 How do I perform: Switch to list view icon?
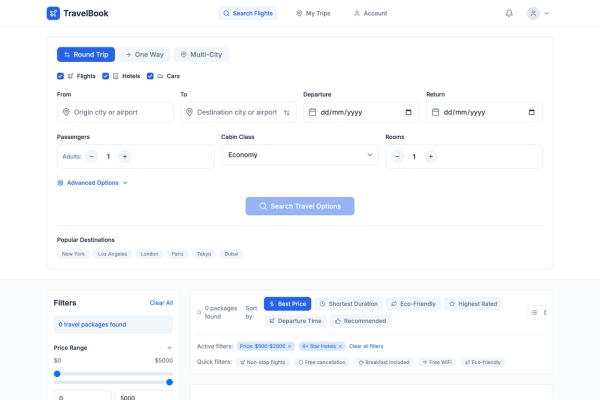534,312
